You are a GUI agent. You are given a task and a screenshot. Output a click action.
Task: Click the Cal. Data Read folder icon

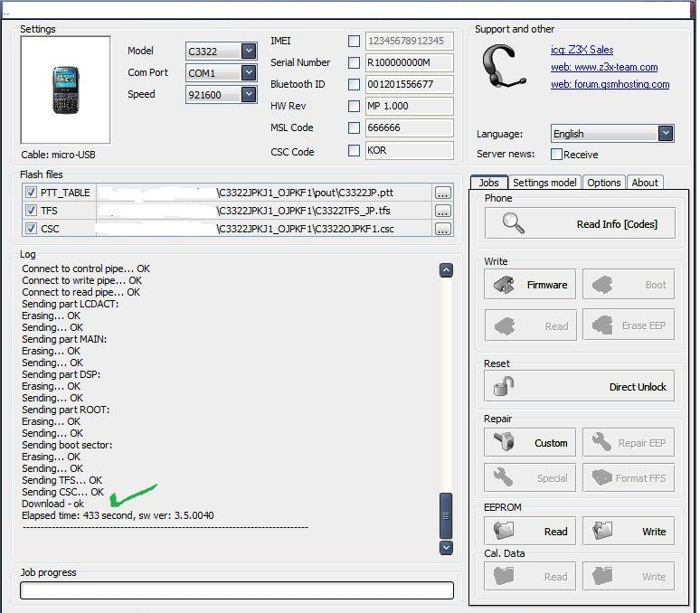pyautogui.click(x=504, y=576)
